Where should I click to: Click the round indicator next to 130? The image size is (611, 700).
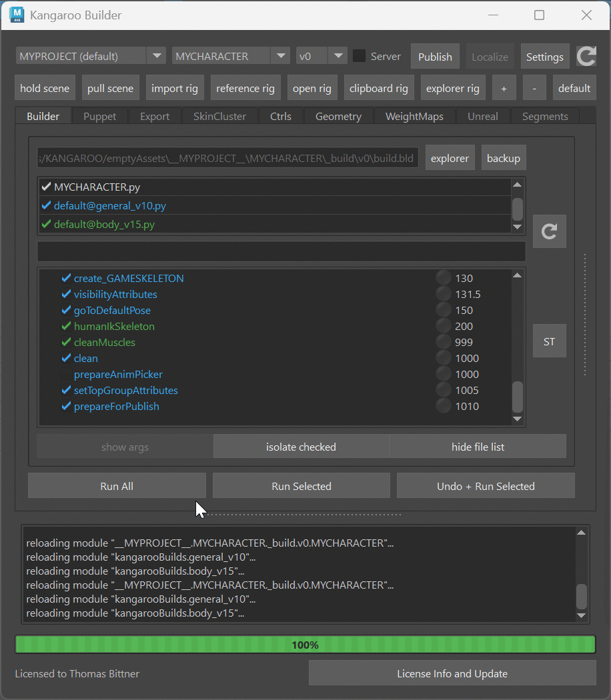click(443, 278)
